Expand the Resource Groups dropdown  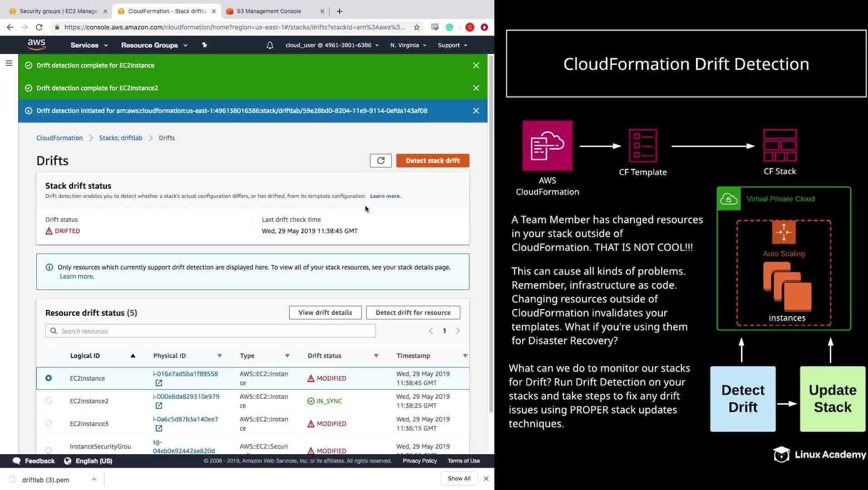click(x=154, y=45)
